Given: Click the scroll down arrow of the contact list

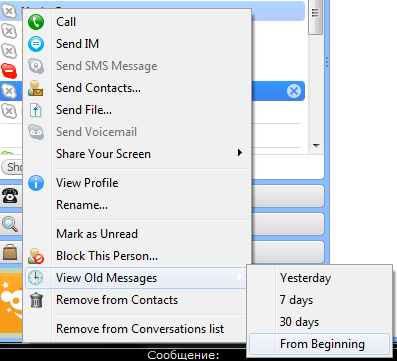Looking at the screenshot, I should tap(316, 146).
